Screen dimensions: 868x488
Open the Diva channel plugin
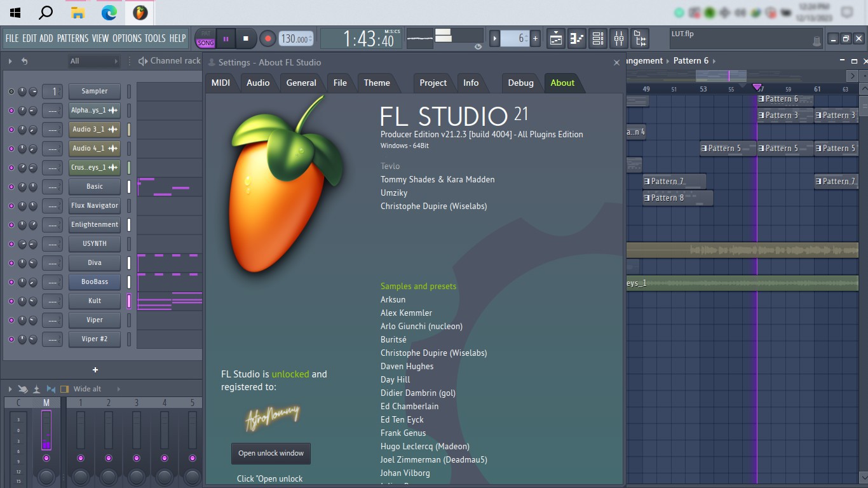tap(95, 263)
